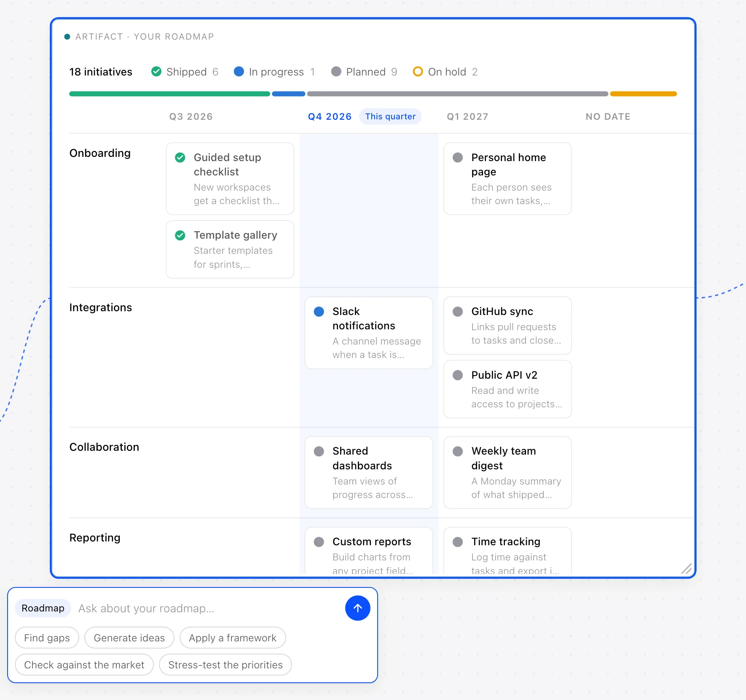The image size is (746, 700).
Task: Click the In progress blue dot in legend
Action: pyautogui.click(x=239, y=72)
